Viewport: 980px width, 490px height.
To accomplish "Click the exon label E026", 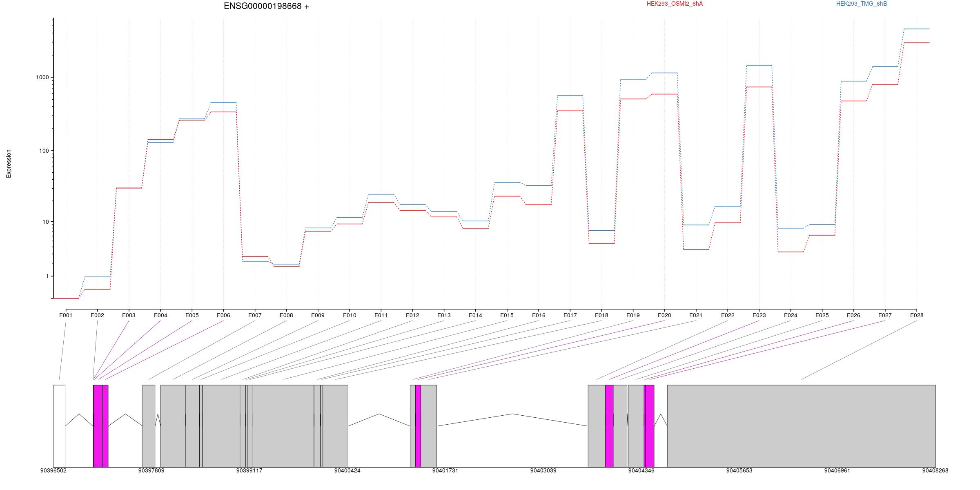I will [x=853, y=315].
